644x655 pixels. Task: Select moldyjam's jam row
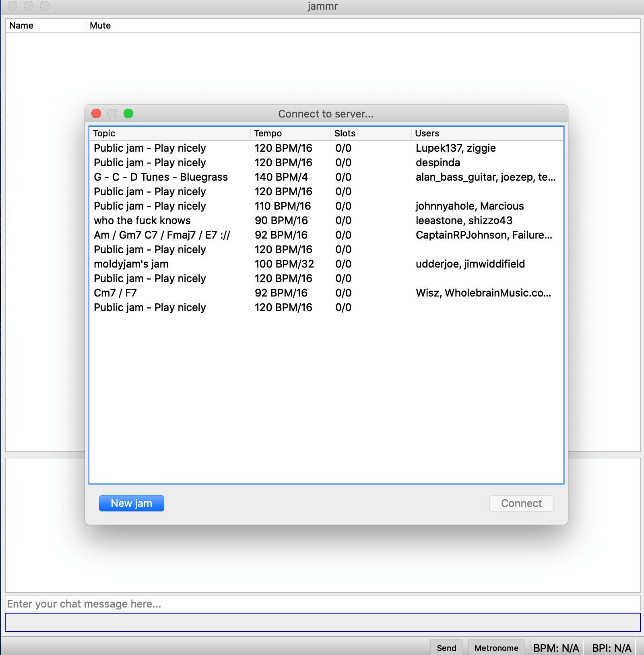[x=131, y=264]
